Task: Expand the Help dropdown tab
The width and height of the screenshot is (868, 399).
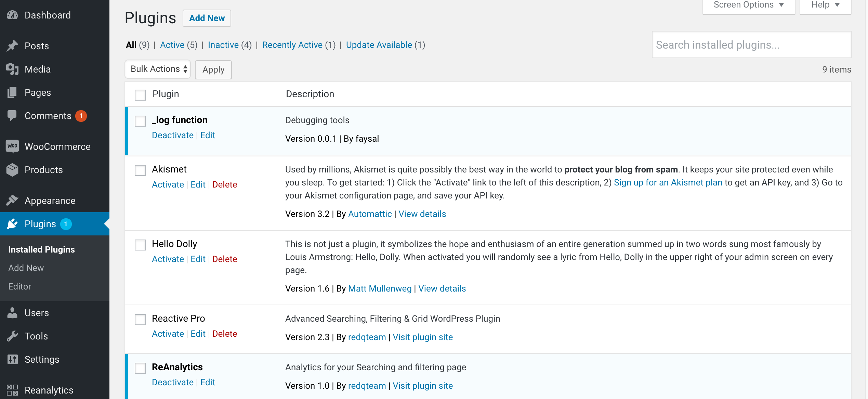Action: pyautogui.click(x=825, y=5)
